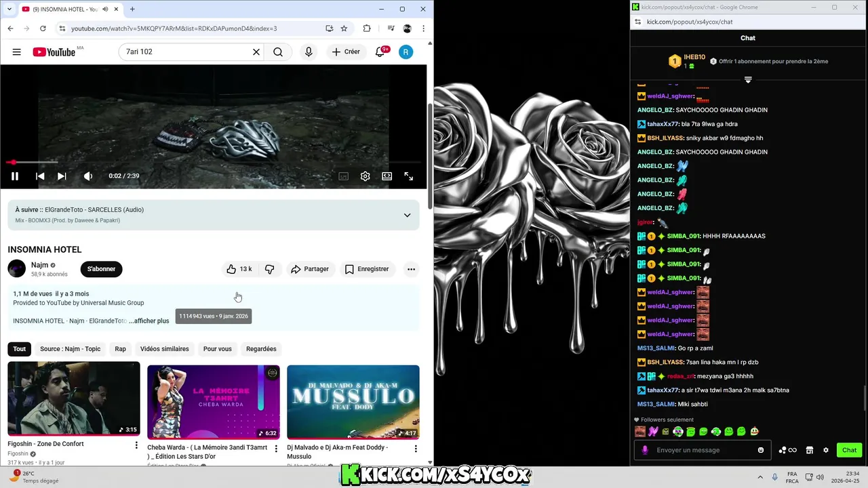Viewport: 868px width, 488px height.
Task: Open options menu for Mussulo video
Action: pos(416,449)
